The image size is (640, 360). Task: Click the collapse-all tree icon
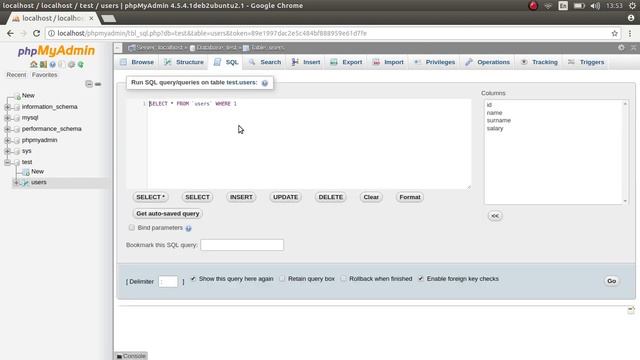click(x=89, y=84)
